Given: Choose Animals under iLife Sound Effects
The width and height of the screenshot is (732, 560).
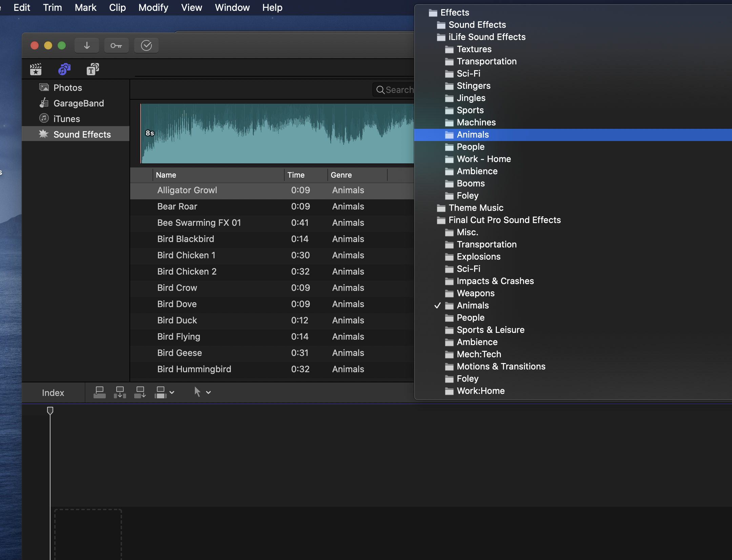Looking at the screenshot, I should tap(472, 135).
